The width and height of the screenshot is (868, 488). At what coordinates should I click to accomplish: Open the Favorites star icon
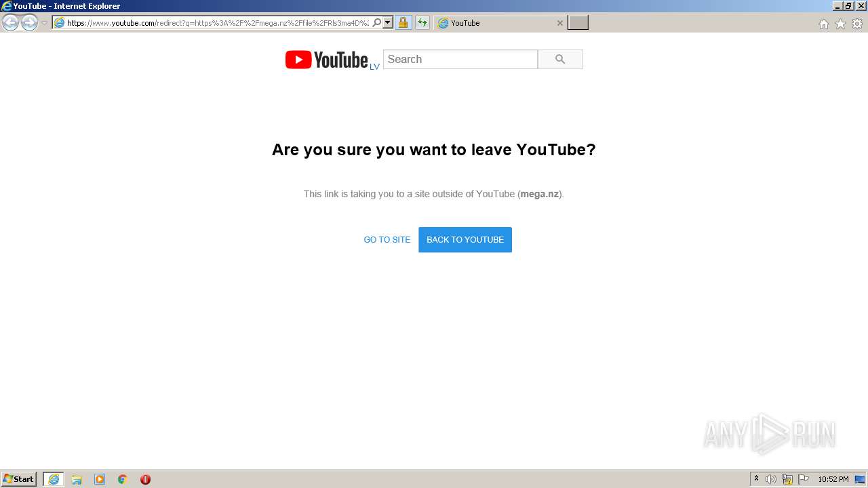840,24
